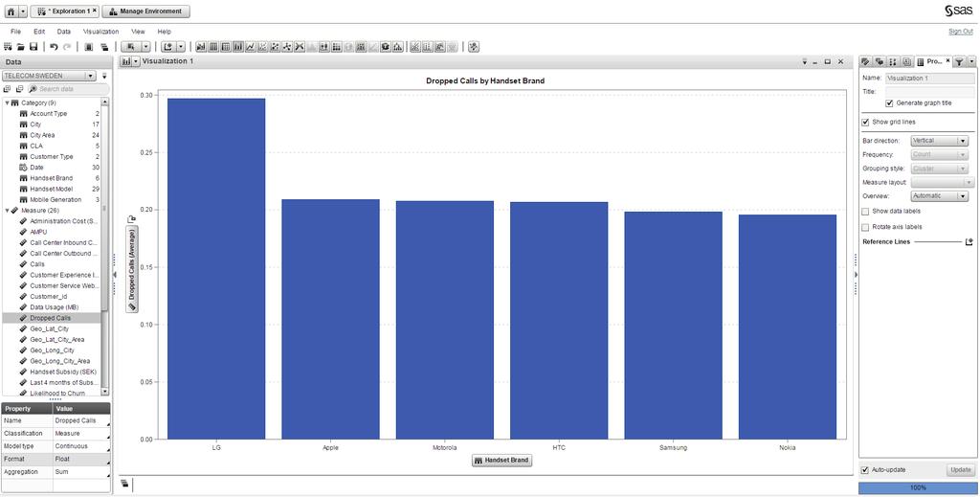Click the Title input field
Image resolution: width=980 pixels, height=497 pixels.
pos(930,91)
